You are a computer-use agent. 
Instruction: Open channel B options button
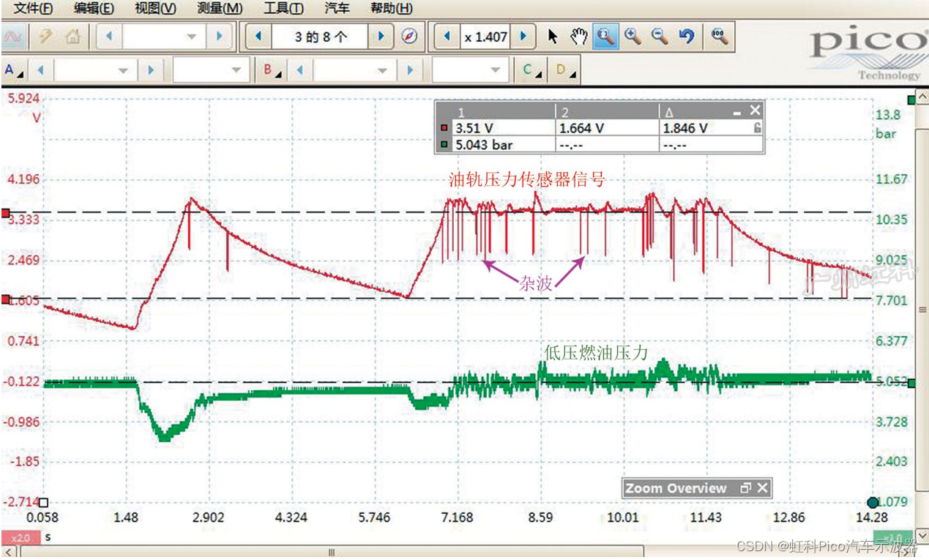(x=272, y=70)
